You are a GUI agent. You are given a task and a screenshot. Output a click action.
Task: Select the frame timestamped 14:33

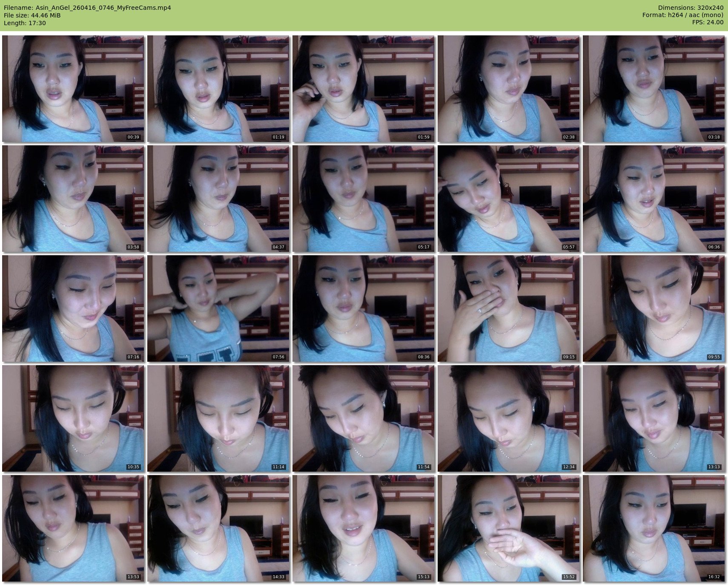point(218,528)
